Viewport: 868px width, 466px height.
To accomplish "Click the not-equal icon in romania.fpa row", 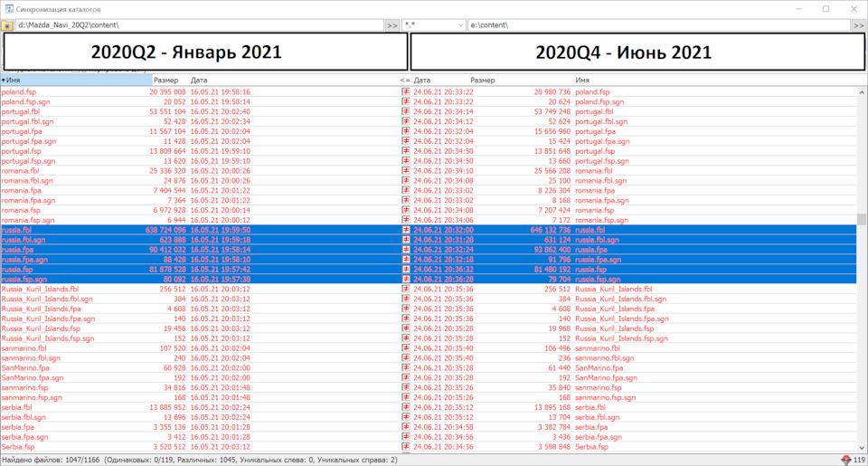I will [x=406, y=191].
